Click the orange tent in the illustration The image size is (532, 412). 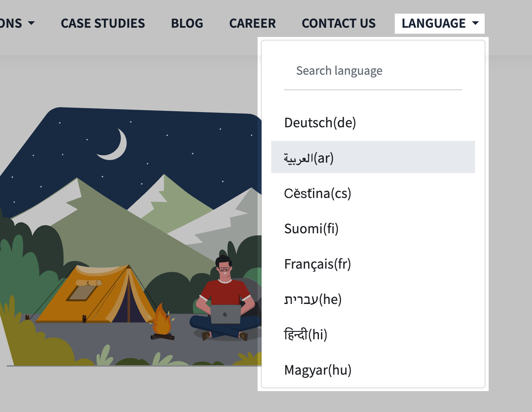(100, 295)
